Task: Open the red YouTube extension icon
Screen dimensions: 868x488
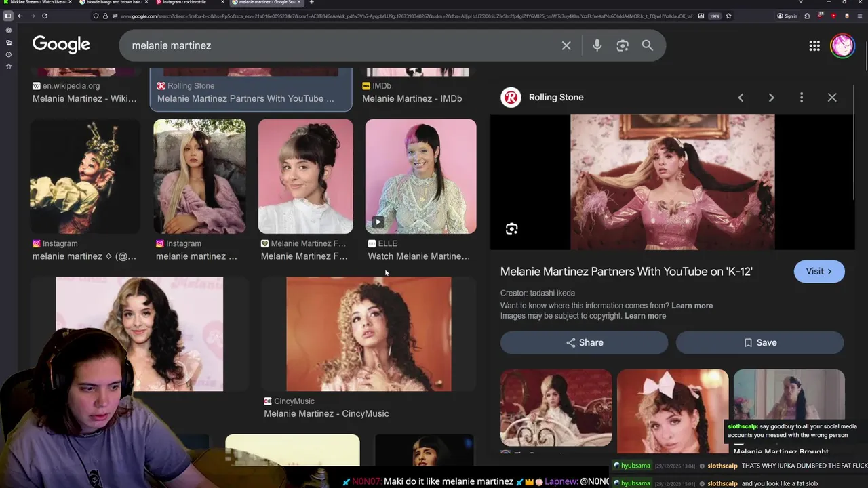Action: (x=833, y=16)
